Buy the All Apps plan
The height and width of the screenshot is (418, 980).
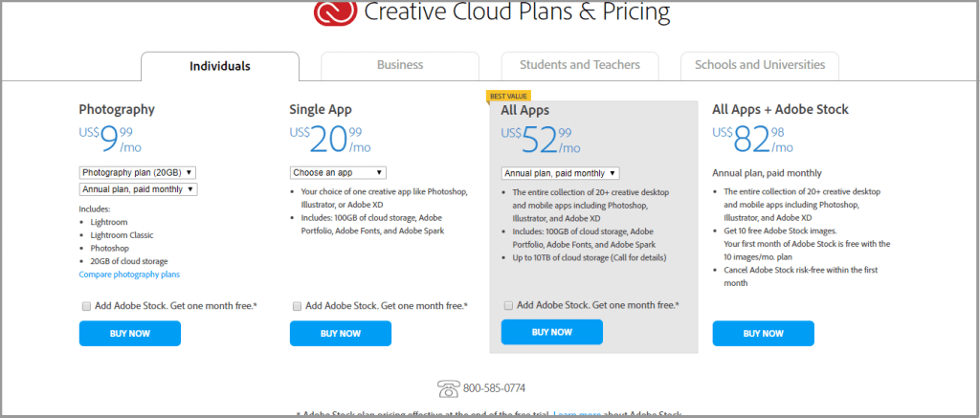pyautogui.click(x=551, y=332)
